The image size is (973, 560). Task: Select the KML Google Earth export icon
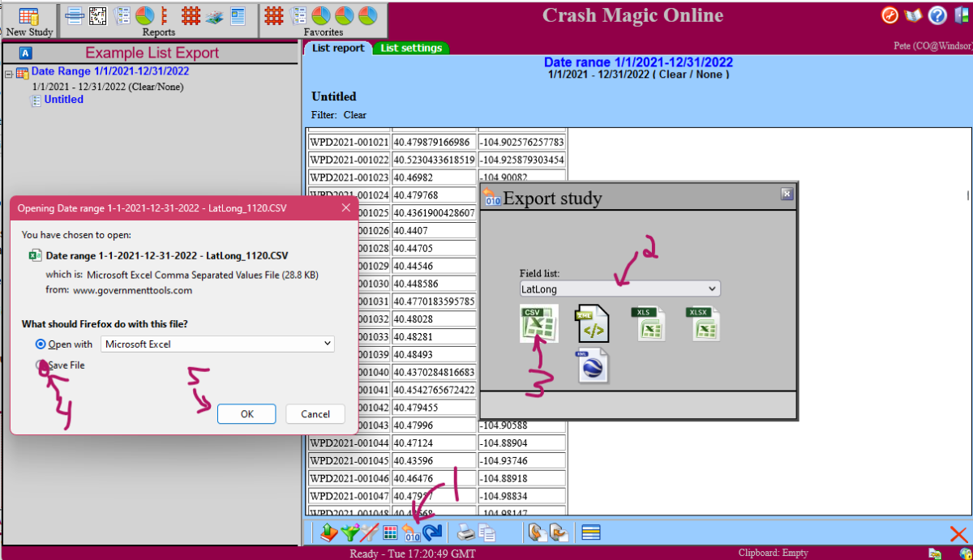point(593,365)
